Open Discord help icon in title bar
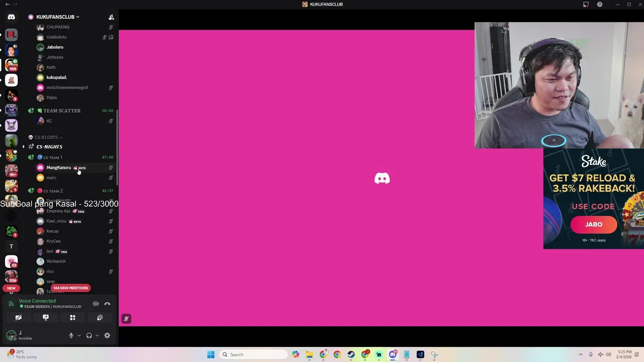 click(600, 5)
